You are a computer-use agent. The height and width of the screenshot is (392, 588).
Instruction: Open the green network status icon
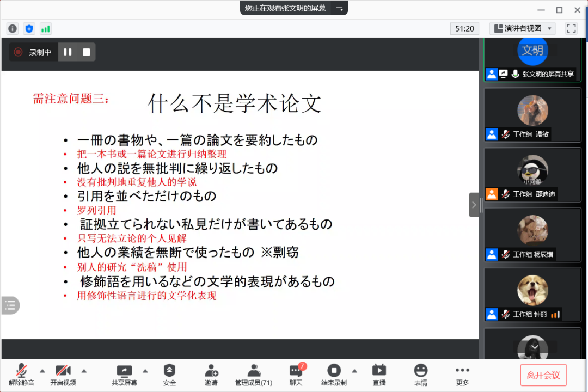click(45, 29)
